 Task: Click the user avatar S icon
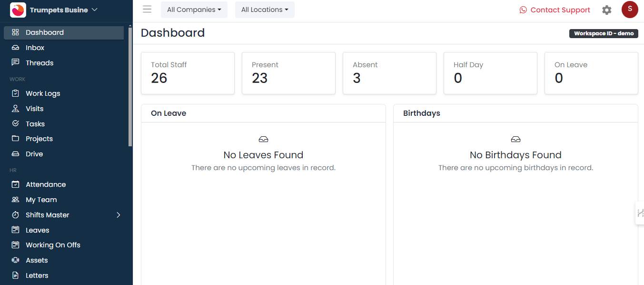(630, 10)
